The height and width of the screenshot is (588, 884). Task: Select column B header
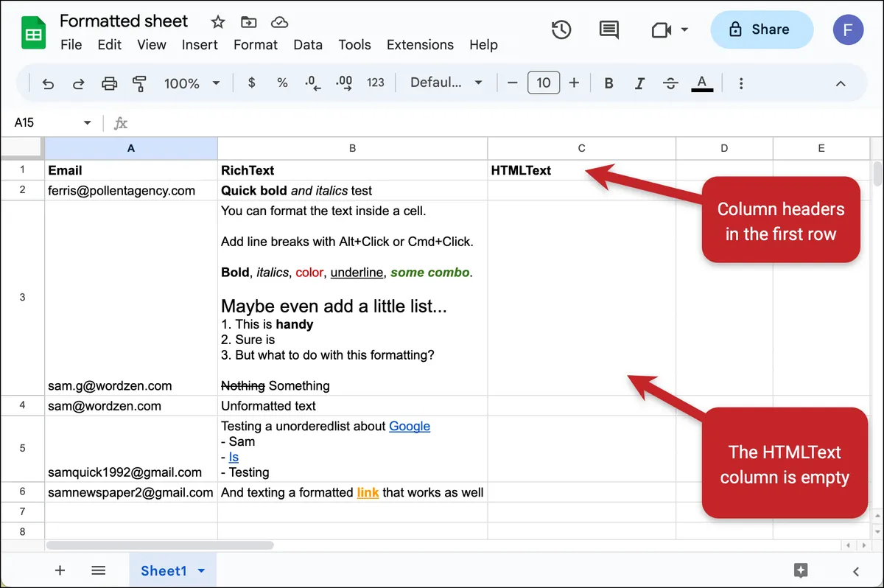tap(352, 148)
